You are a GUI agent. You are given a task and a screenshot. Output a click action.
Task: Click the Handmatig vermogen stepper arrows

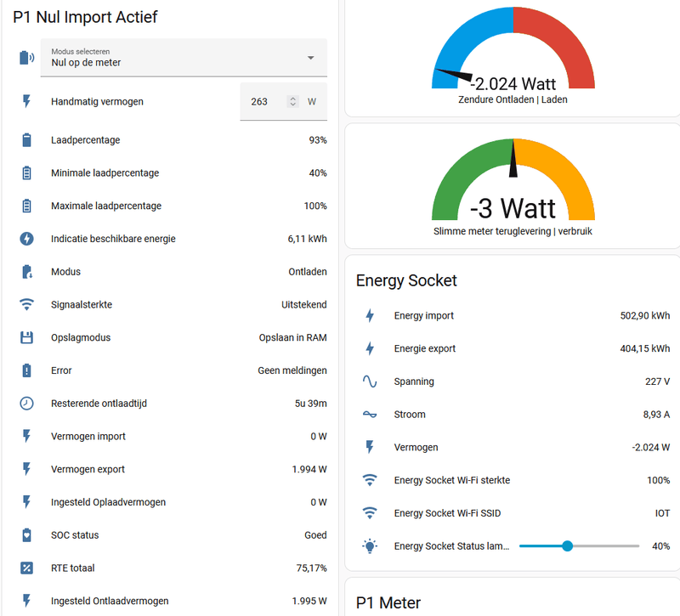(293, 102)
